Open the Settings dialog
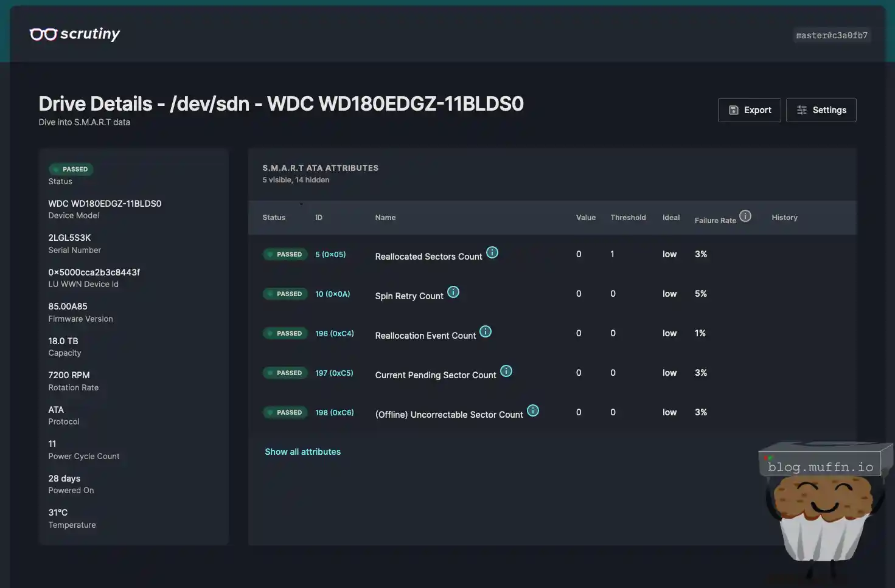The width and height of the screenshot is (895, 588). click(821, 110)
